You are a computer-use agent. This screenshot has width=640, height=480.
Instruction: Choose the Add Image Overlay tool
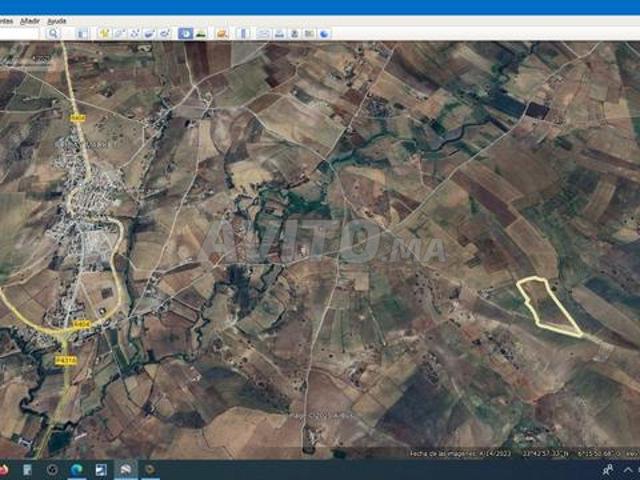[148, 33]
